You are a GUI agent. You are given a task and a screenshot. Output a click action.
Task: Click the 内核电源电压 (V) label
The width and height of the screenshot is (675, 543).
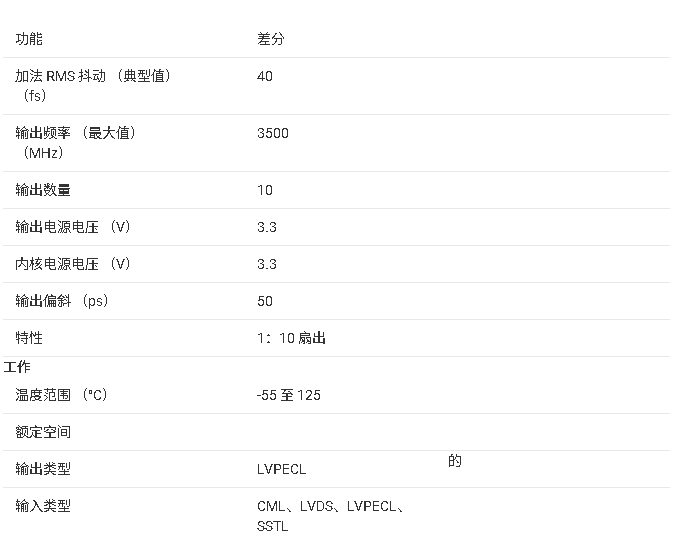73,264
